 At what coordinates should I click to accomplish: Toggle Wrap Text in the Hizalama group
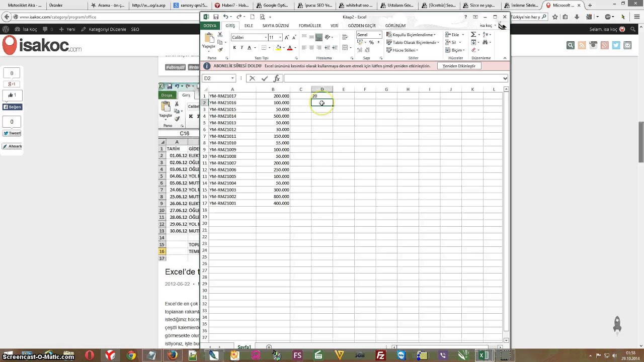(x=345, y=37)
